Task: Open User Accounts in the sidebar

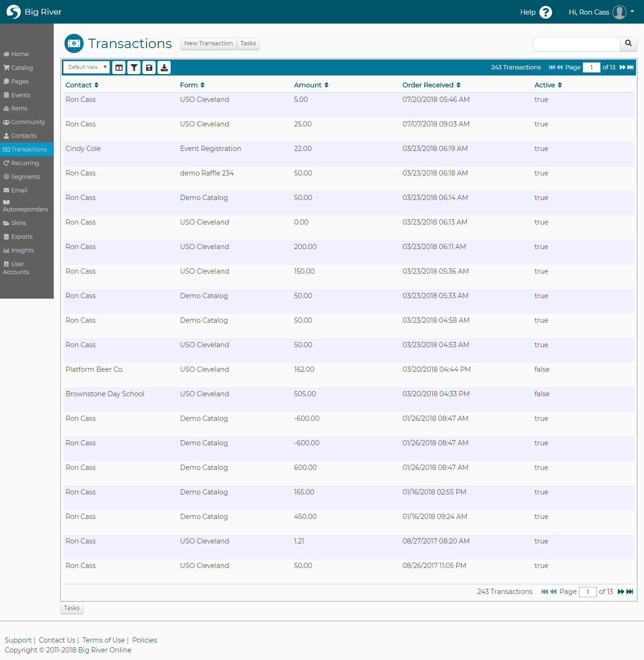Action: click(27, 268)
